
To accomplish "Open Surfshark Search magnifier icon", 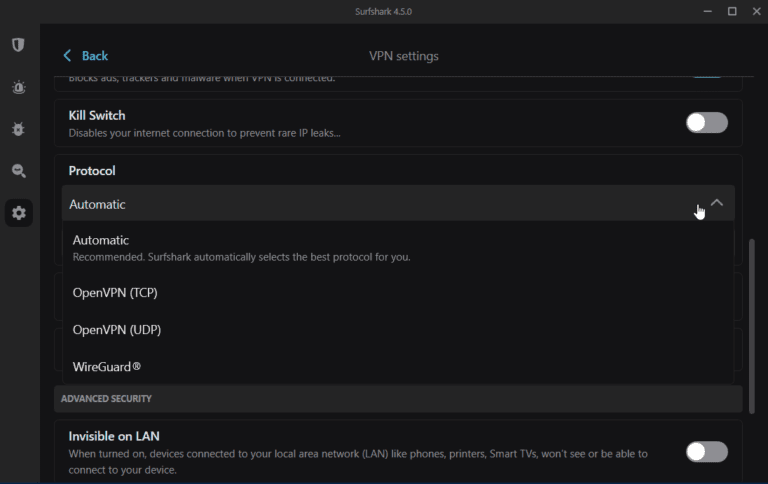I will (x=18, y=171).
